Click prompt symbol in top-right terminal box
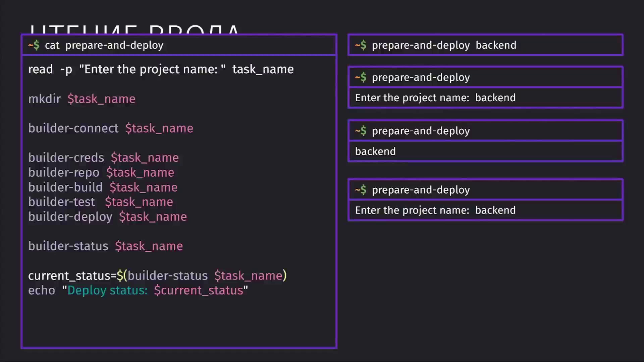Viewport: 644px width, 362px height. (361, 45)
